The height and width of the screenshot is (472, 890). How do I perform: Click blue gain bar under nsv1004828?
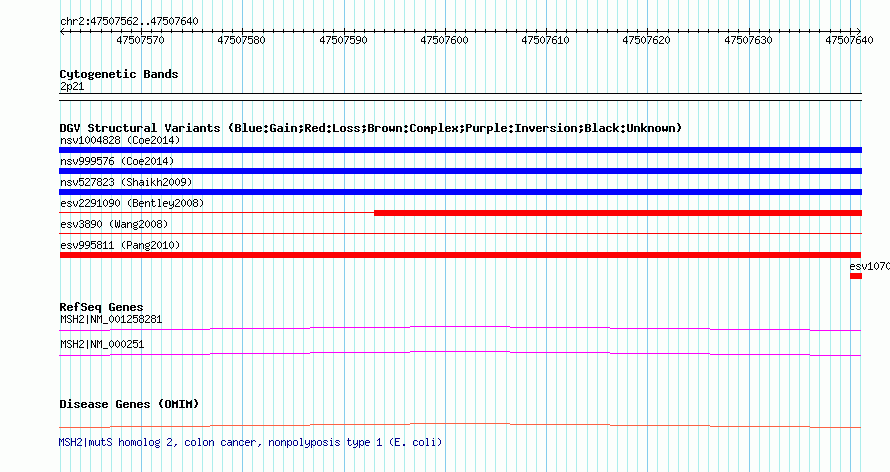(460, 150)
